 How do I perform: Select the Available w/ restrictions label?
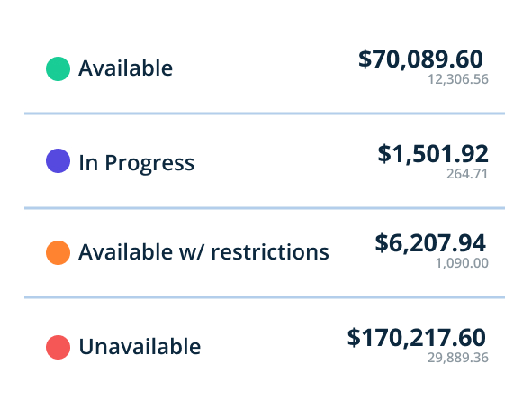pos(203,252)
